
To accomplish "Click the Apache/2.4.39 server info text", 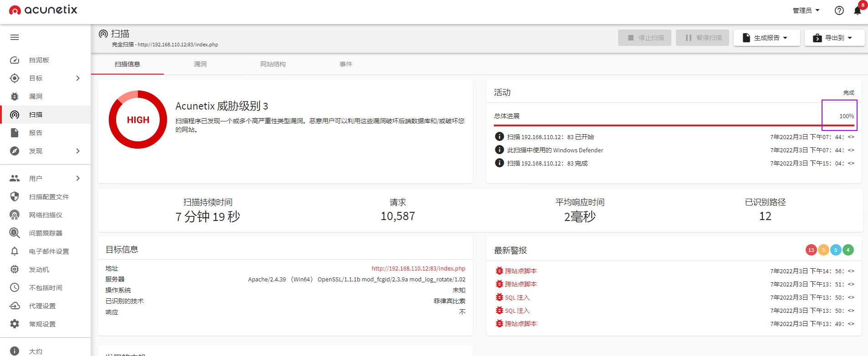I will click(357, 280).
